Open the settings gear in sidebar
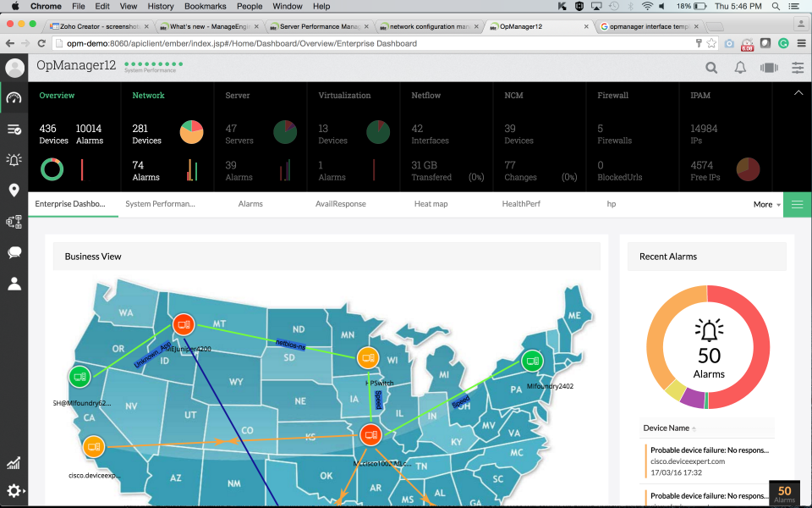 (14, 490)
